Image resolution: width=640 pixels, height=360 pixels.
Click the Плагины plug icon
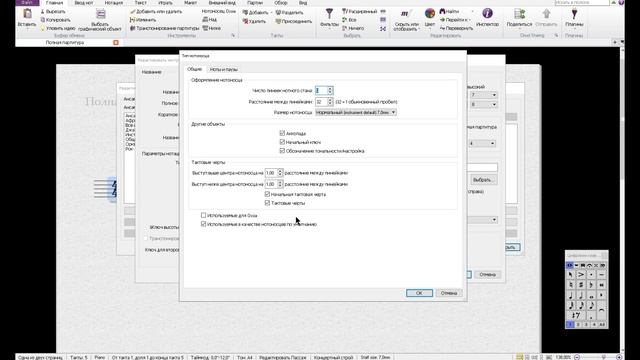(574, 14)
